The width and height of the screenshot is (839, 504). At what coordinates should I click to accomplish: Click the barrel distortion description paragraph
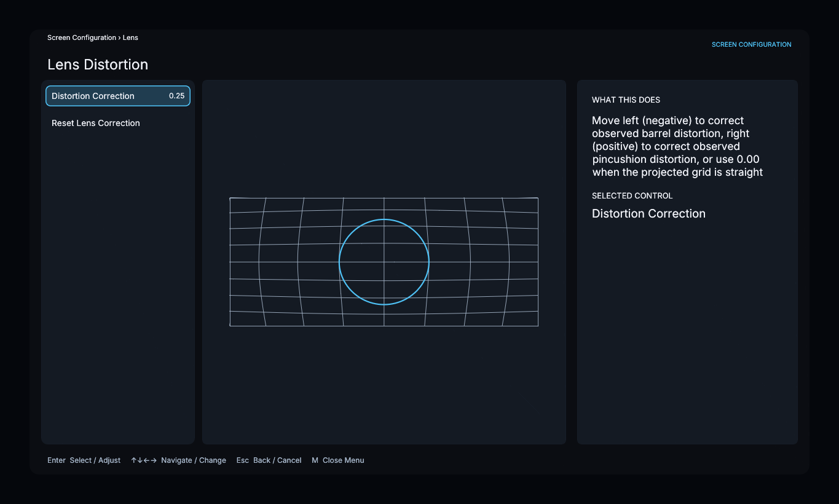coord(677,146)
